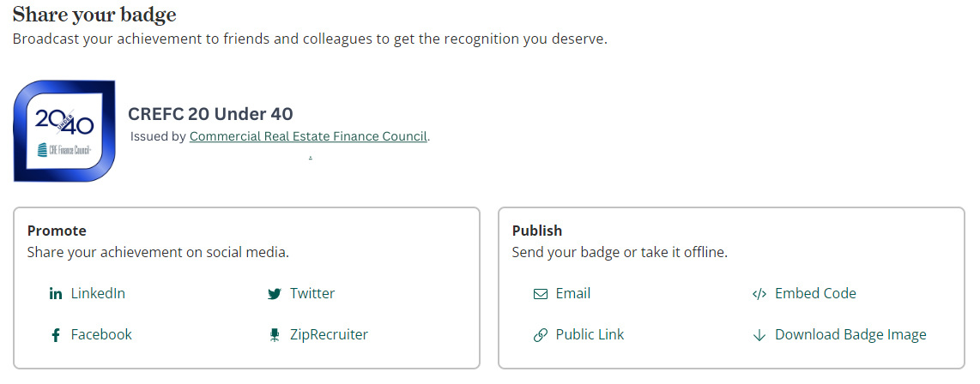Open ZipRecruiter sharing link
980x384 pixels.
click(329, 334)
